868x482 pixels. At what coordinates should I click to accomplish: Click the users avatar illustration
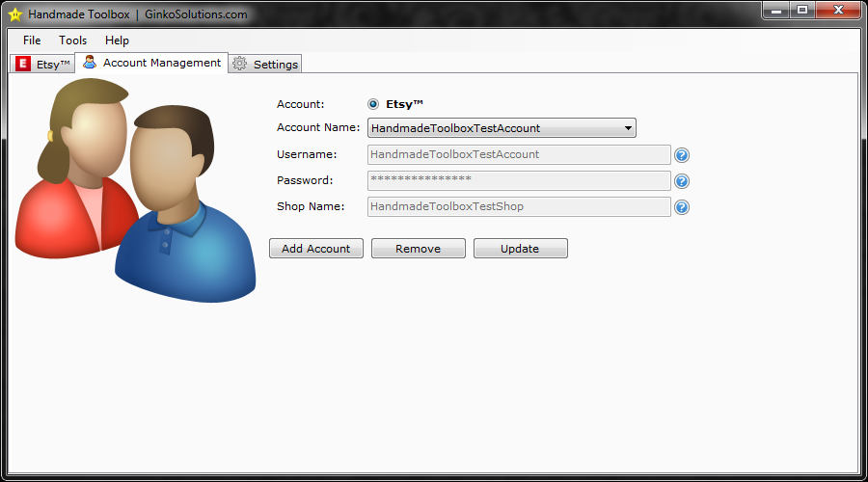tap(136, 190)
